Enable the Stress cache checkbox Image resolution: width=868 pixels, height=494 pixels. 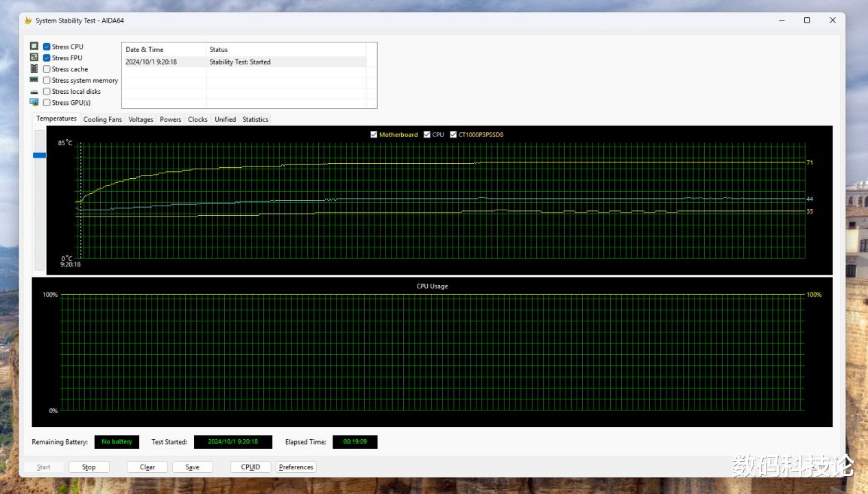[47, 69]
